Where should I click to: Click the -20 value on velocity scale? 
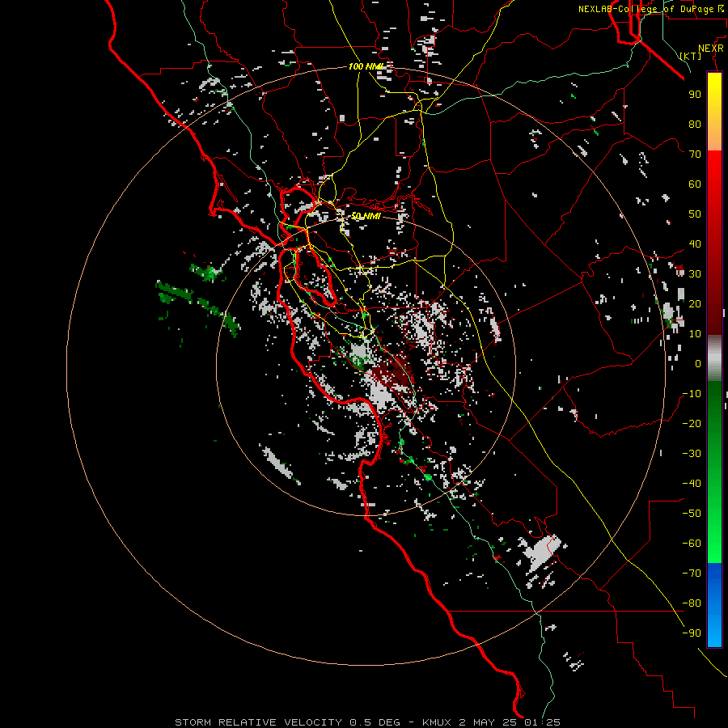click(692, 423)
